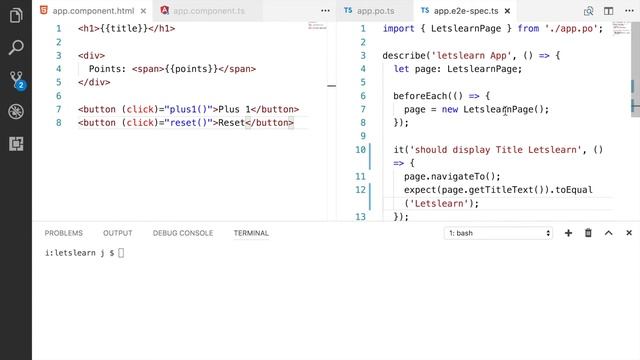Click 'Plus 1' button label text
This screenshot has height=360, width=640.
234,109
